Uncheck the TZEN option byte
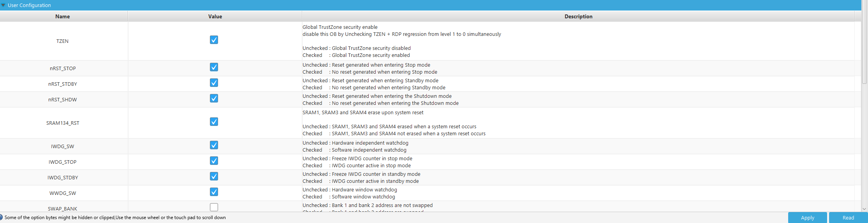 tap(214, 40)
